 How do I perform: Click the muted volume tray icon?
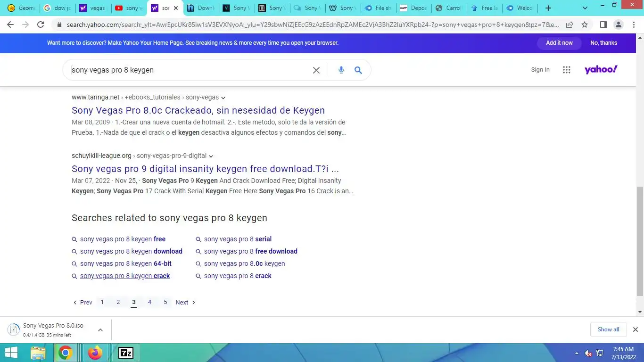(588, 353)
